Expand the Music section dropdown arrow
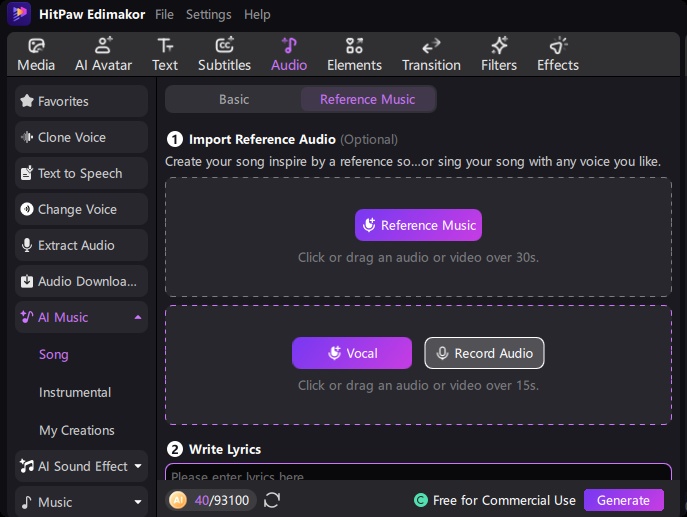This screenshot has height=517, width=687. (138, 502)
